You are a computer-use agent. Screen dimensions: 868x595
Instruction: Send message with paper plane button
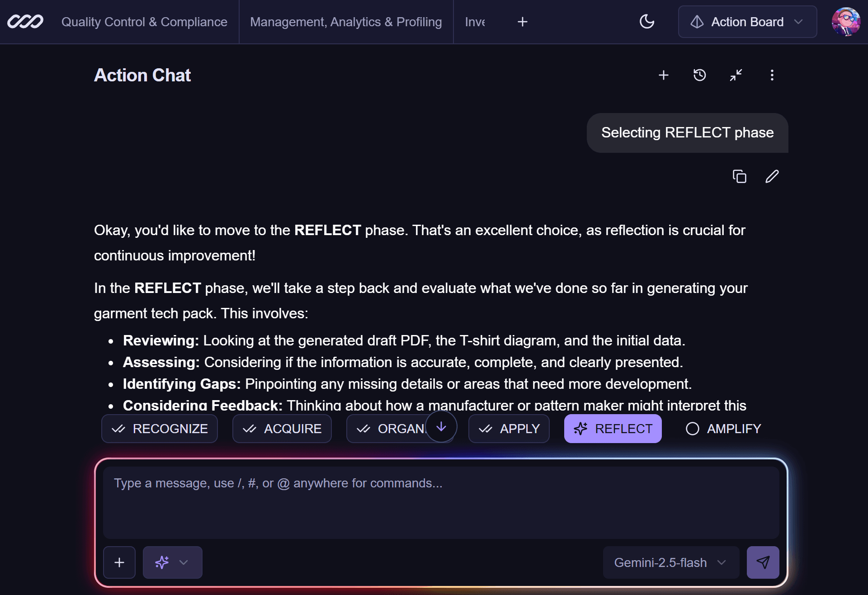click(x=763, y=562)
